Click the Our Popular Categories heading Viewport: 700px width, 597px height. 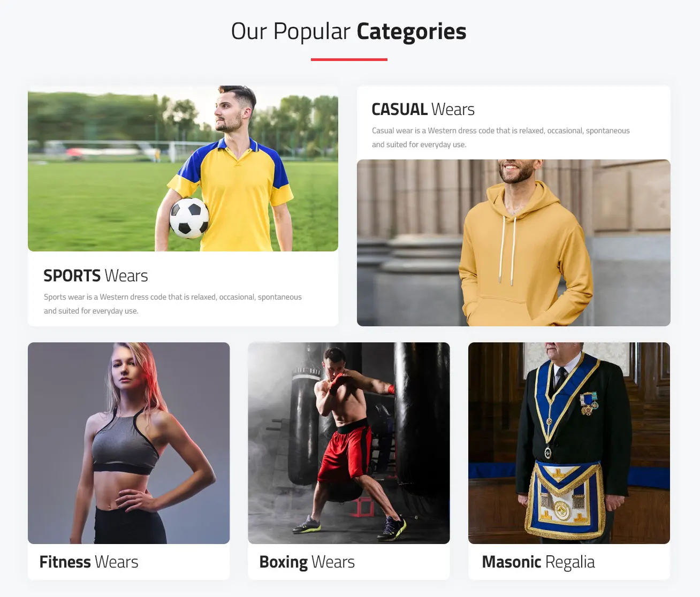pyautogui.click(x=349, y=31)
